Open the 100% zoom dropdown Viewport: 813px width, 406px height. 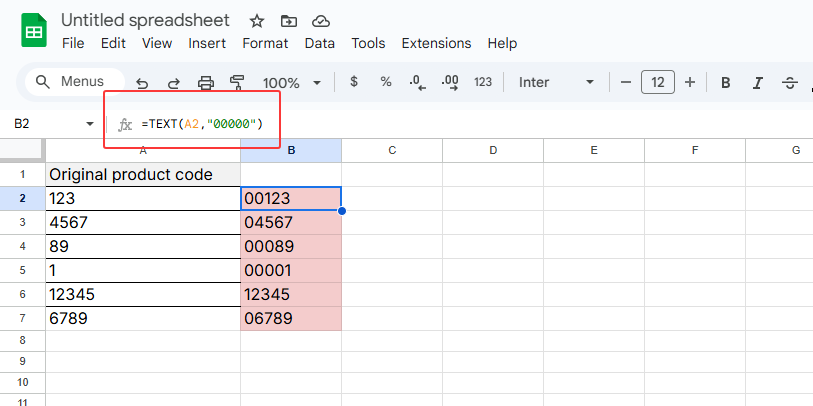(x=292, y=83)
